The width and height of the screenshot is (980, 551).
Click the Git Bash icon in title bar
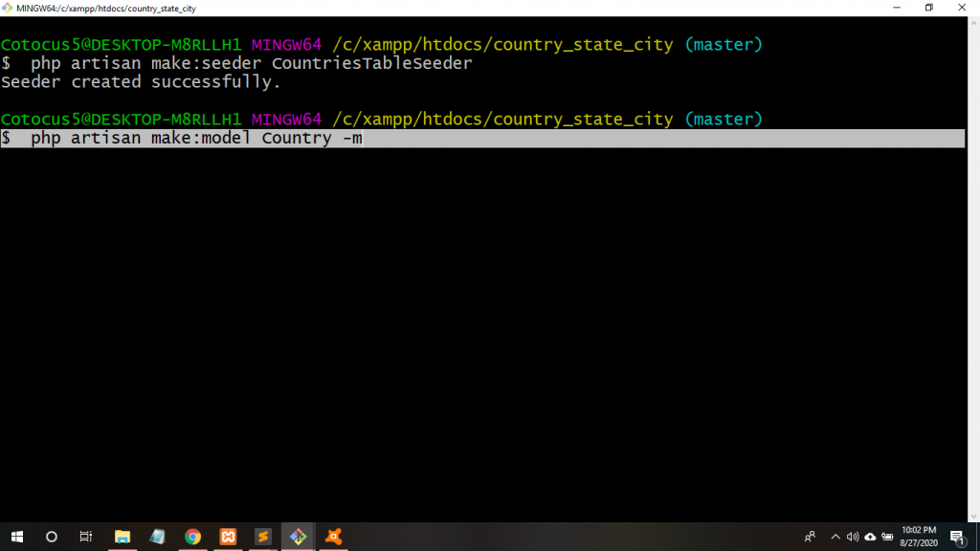[x=8, y=8]
